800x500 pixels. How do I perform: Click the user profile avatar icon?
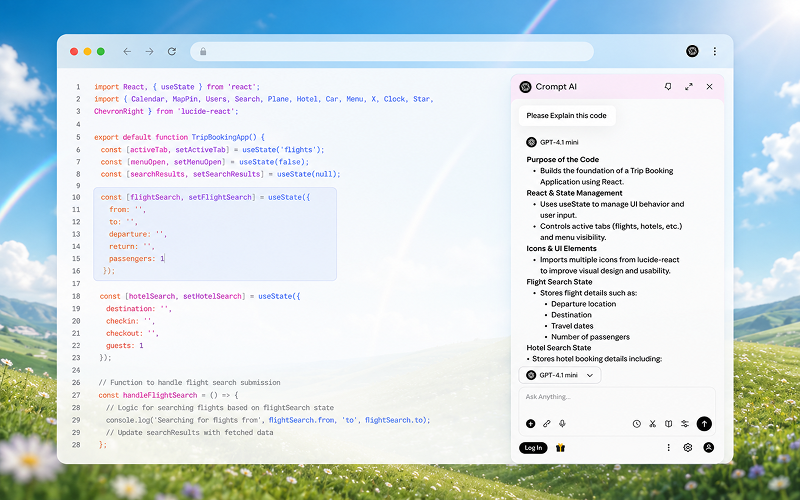click(709, 447)
